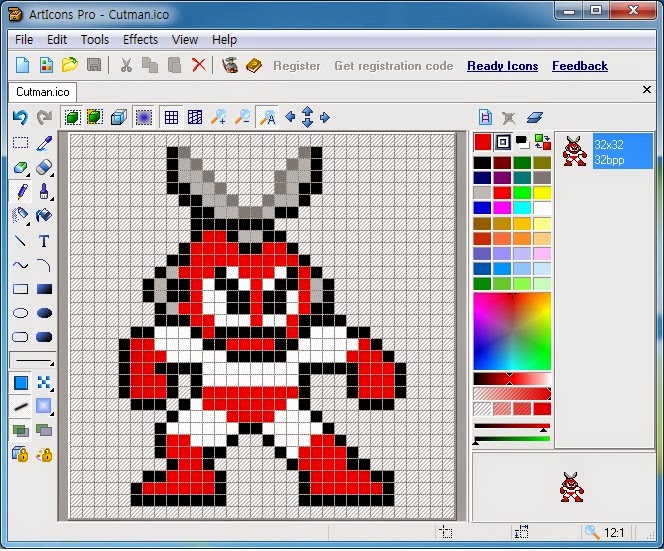Select the filled Ellipse tool
This screenshot has width=664, height=551.
44,313
